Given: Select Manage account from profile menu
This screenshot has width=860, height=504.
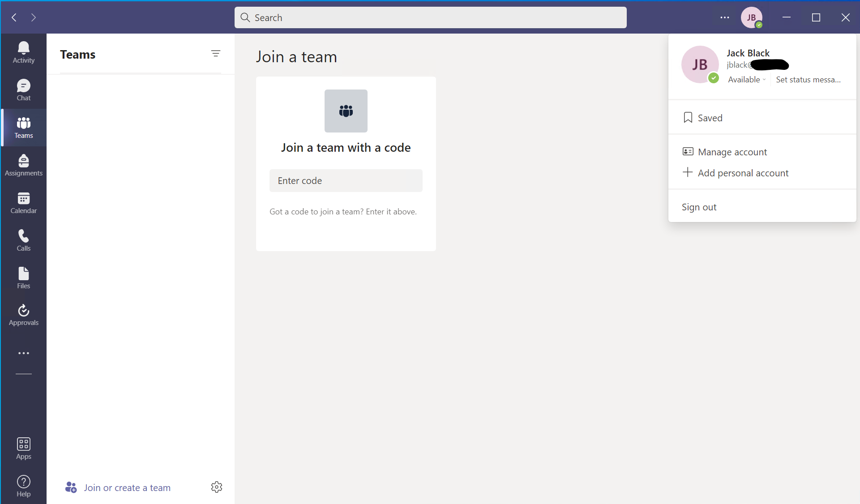Looking at the screenshot, I should 732,152.
